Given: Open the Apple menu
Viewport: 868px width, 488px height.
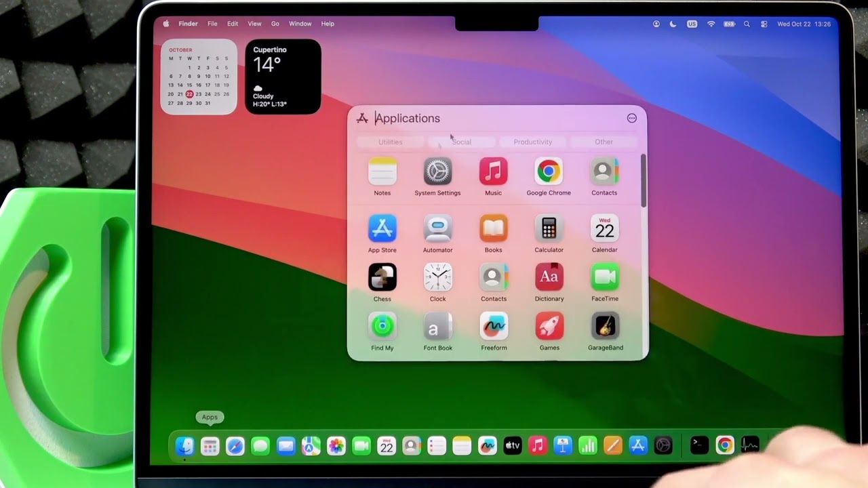Looking at the screenshot, I should pos(166,24).
